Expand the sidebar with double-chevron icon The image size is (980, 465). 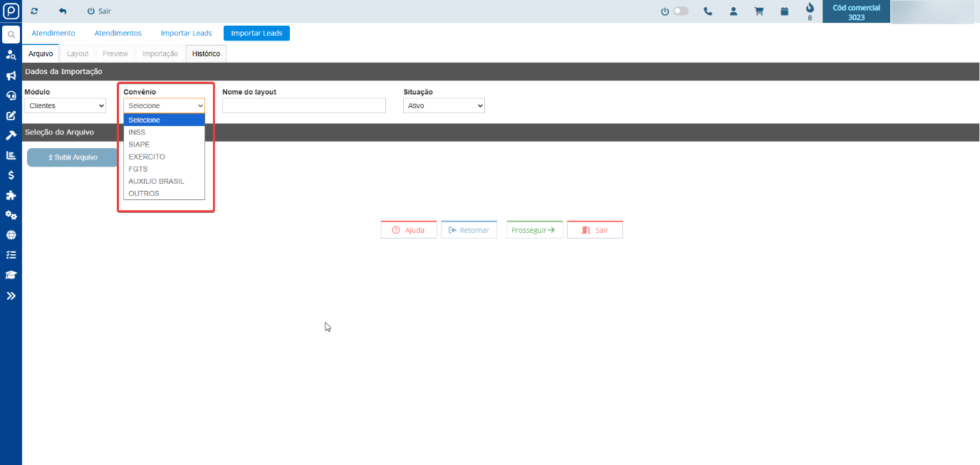click(x=11, y=296)
